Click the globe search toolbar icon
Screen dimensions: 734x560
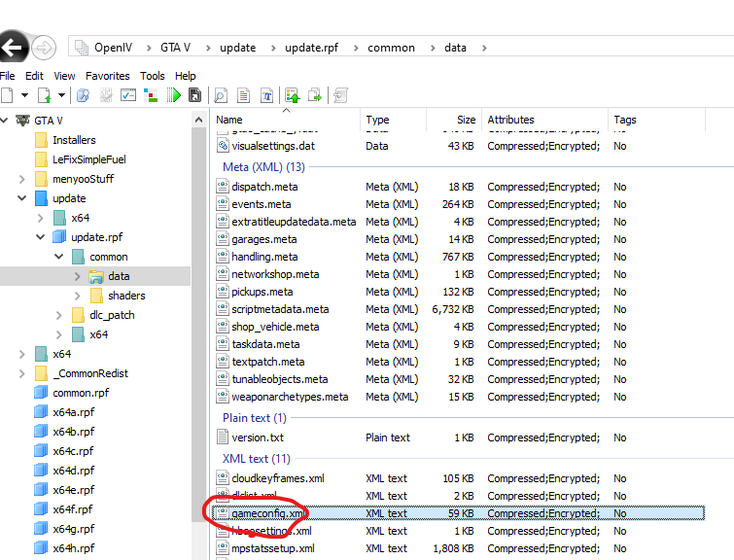pyautogui.click(x=83, y=95)
